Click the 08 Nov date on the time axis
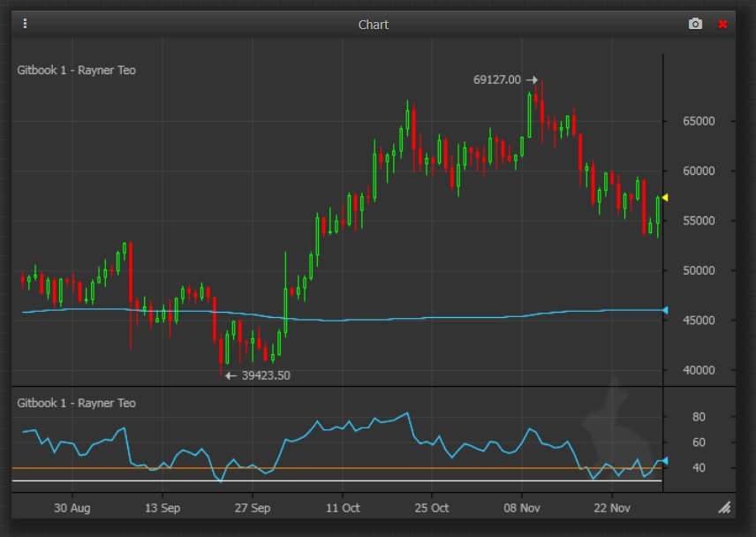This screenshot has height=537, width=756. pos(522,508)
